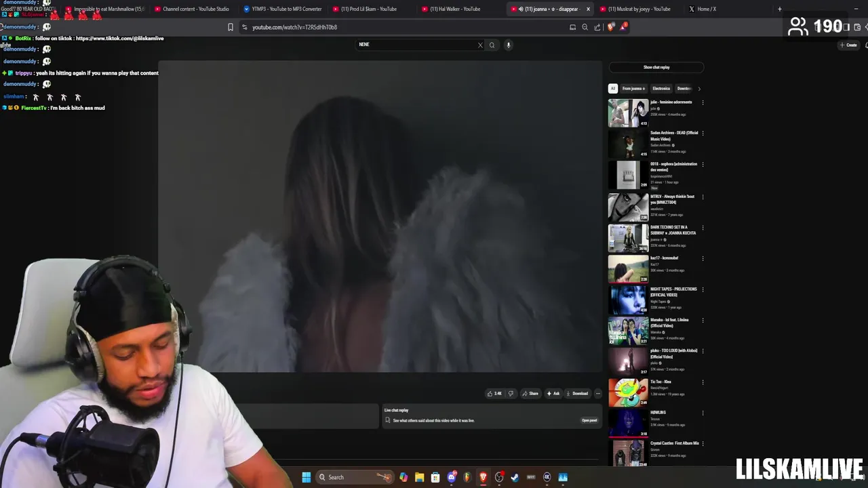Screen dimensions: 868x488
Task: Open julie - feminine adornments video thumbnail
Action: click(x=628, y=113)
